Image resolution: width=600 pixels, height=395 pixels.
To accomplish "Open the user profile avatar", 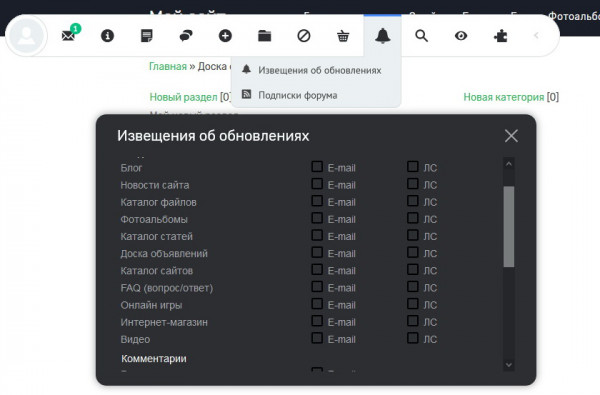I will 27,36.
